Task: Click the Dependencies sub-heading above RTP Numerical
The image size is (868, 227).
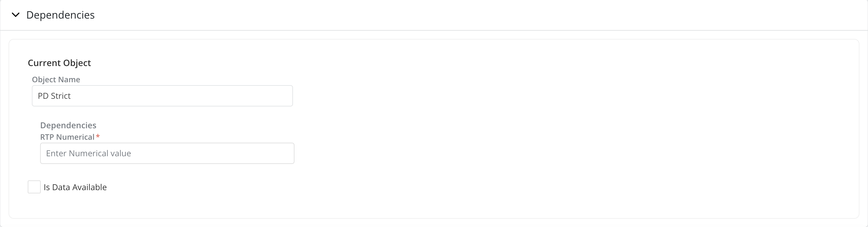Action: tap(68, 125)
